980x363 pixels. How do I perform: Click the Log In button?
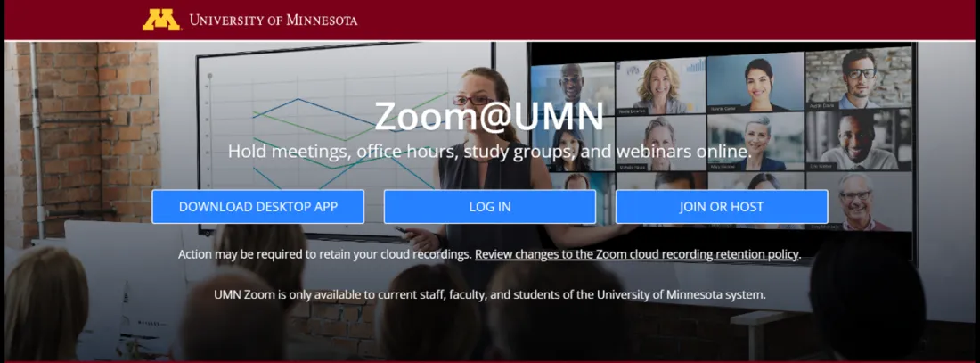pos(490,207)
